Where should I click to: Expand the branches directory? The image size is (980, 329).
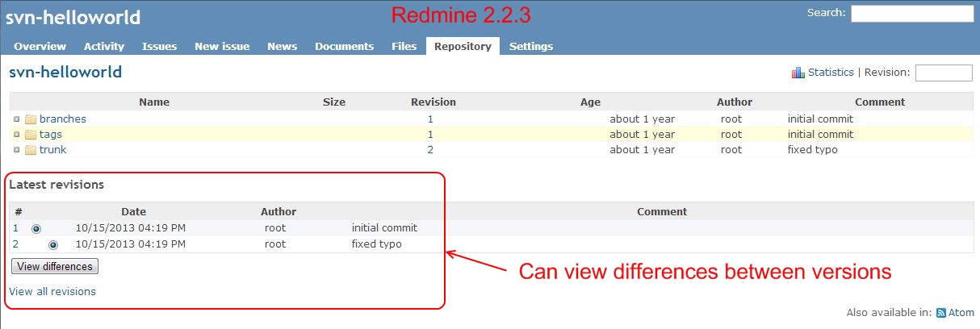[16, 119]
